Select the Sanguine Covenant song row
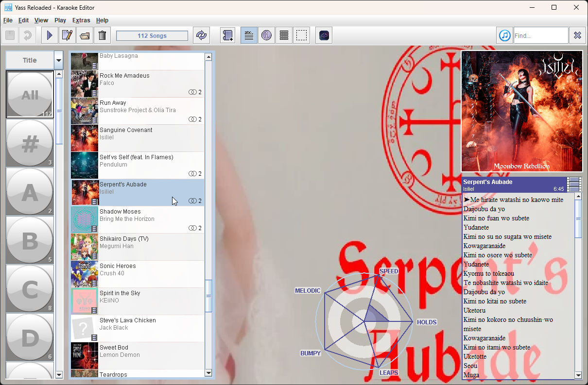Image resolution: width=588 pixels, height=385 pixels. [x=138, y=138]
